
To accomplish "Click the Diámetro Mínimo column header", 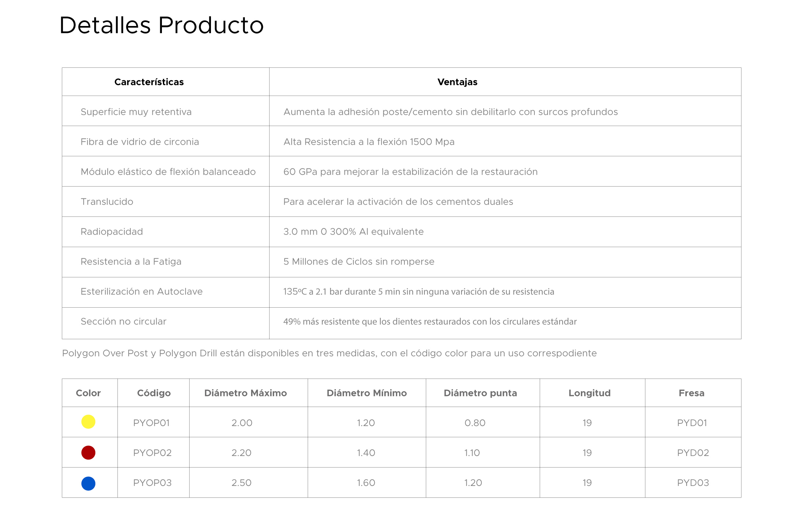I will pyautogui.click(x=367, y=393).
